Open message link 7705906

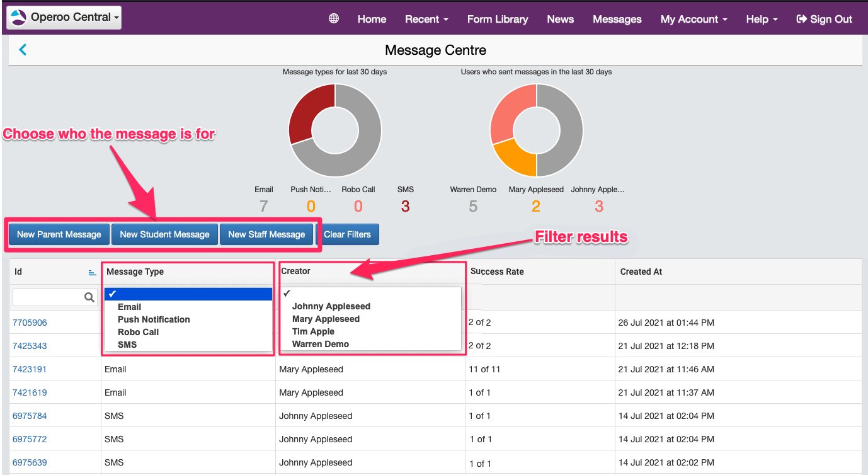[30, 323]
